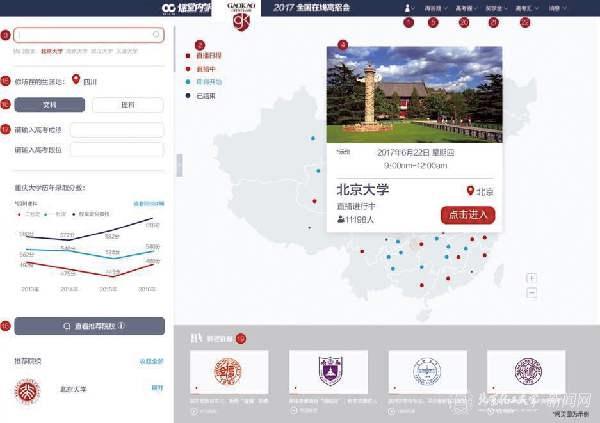The width and height of the screenshot is (600, 423).
Task: Select the 文科 subject option
Action: tap(50, 105)
